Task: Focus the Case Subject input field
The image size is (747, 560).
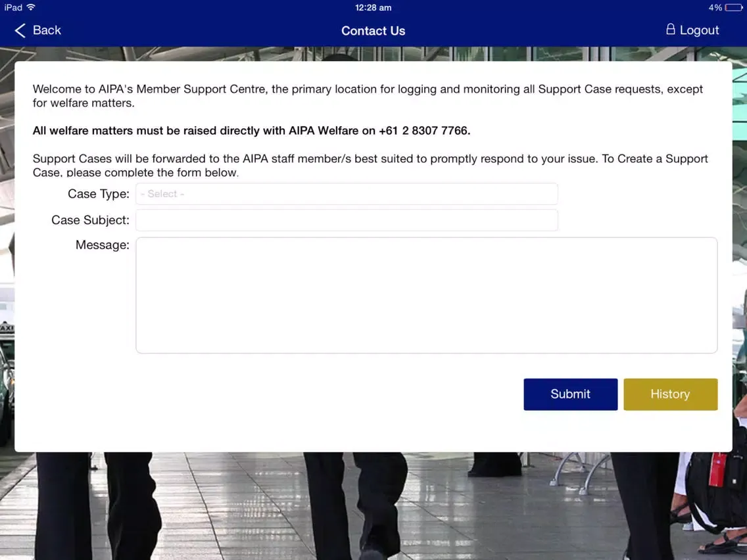Action: [x=347, y=220]
